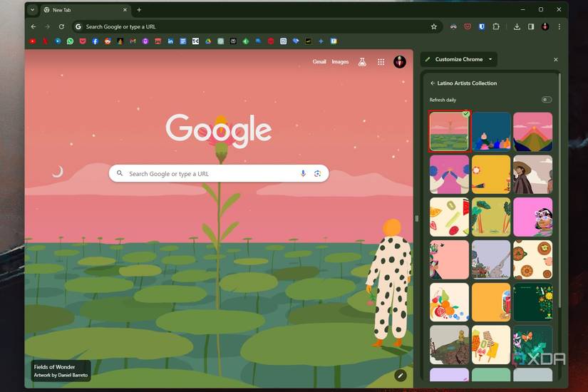Open the YouTube bookmark in bookmarks bar
The width and height of the screenshot is (588, 392).
[33, 41]
